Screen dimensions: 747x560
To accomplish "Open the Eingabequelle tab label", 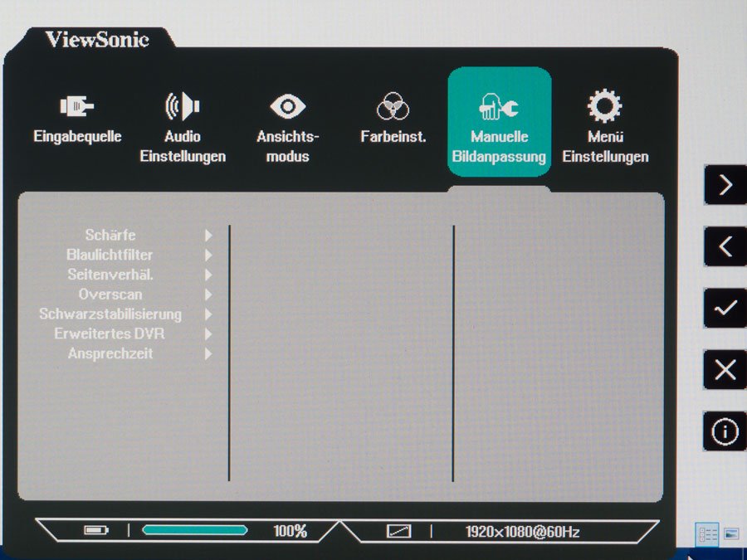I will click(x=77, y=137).
